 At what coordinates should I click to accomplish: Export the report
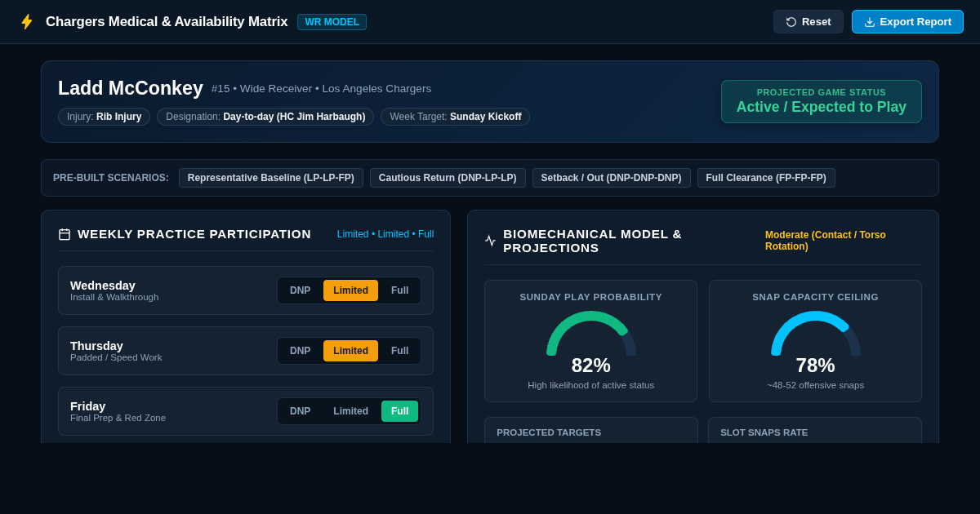907,22
